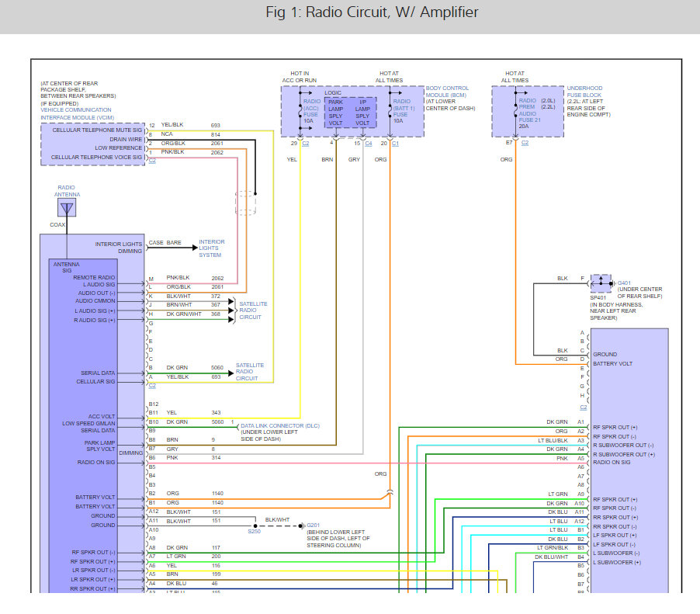Select the 'ANTENNA SIG' label
700x614 pixels.
point(66,268)
